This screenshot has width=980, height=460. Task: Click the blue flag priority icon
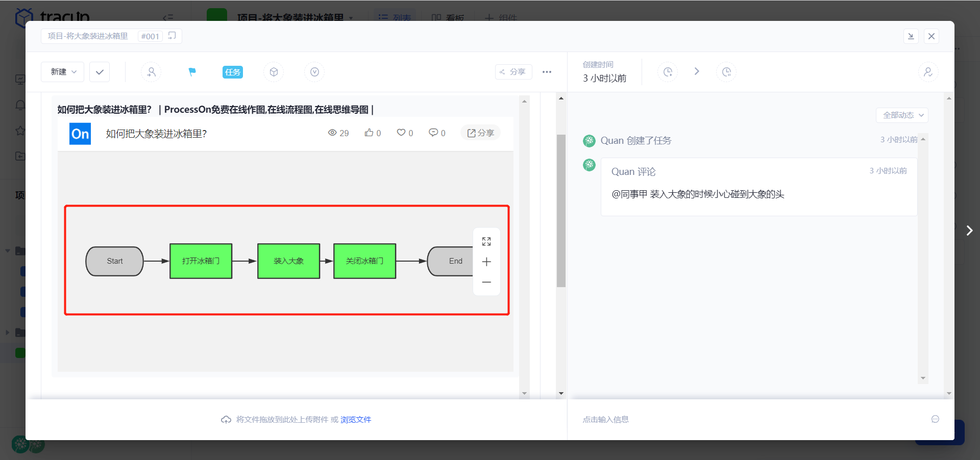[x=192, y=72]
